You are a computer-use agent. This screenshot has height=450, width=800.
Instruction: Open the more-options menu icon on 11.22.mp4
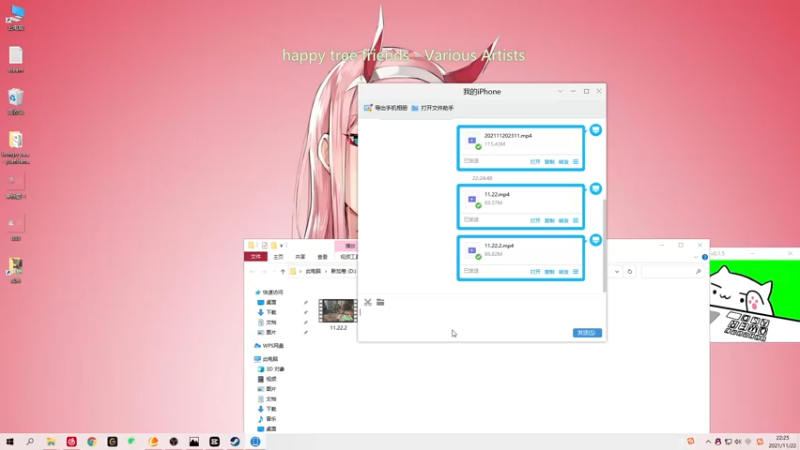[576, 220]
